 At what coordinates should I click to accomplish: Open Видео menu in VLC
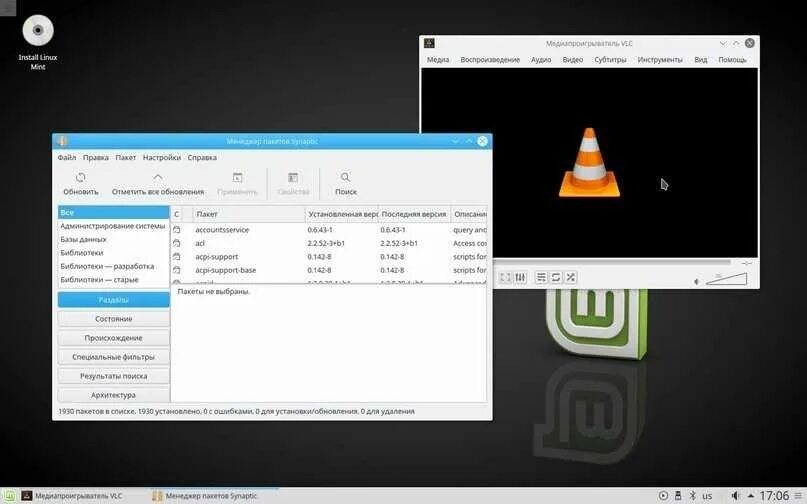point(573,60)
